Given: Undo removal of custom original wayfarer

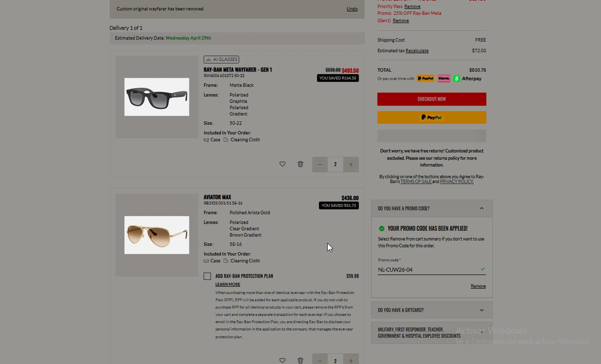Looking at the screenshot, I should (x=352, y=9).
